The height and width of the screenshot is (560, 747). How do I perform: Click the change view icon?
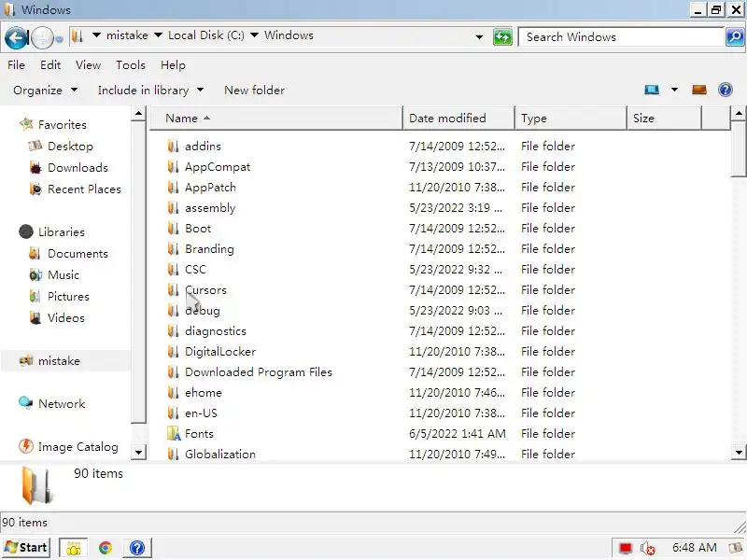[652, 90]
